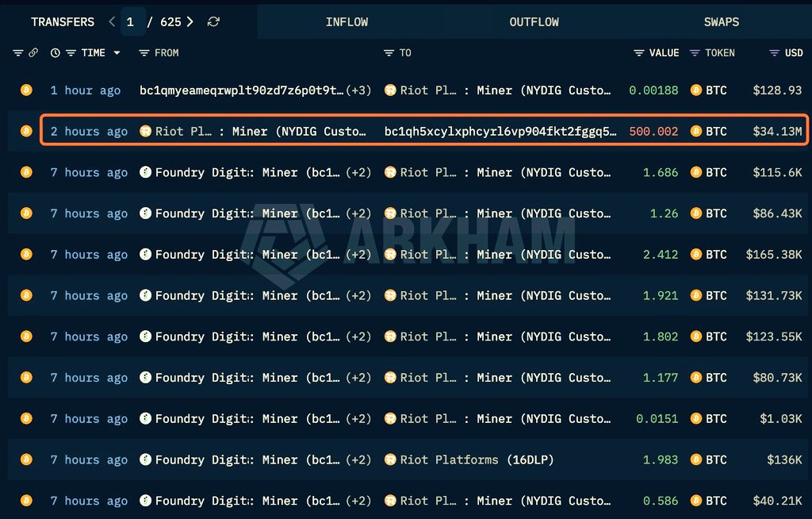This screenshot has width=812, height=519.
Task: Open the '2 hours ago' timestamp link
Action: point(89,131)
